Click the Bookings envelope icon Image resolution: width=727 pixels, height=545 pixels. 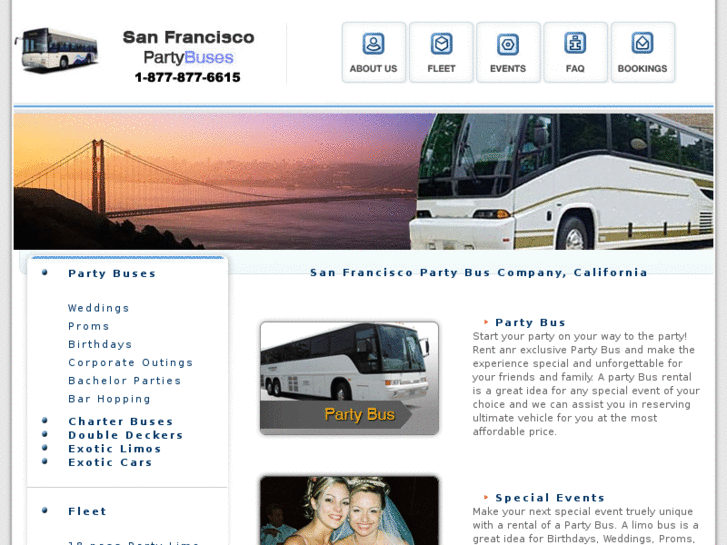coord(642,44)
